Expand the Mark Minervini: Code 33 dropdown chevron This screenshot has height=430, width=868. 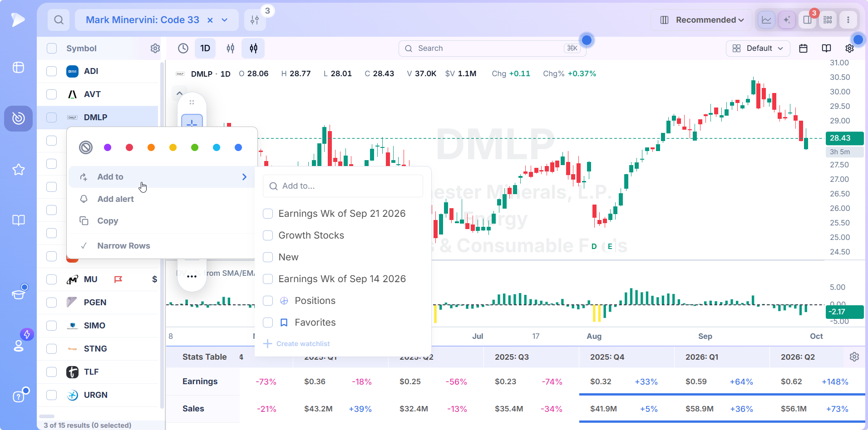click(x=224, y=20)
